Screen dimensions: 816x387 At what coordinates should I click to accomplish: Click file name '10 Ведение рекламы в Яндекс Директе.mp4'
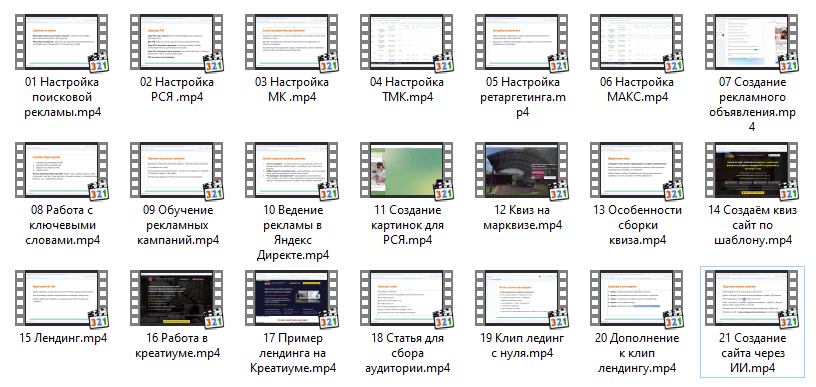(x=293, y=233)
